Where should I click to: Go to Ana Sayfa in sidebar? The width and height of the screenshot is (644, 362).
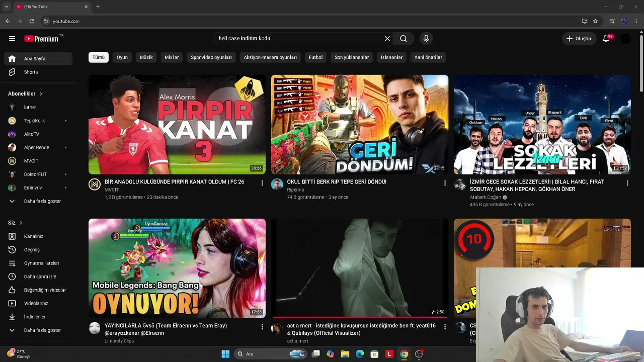(39, 59)
